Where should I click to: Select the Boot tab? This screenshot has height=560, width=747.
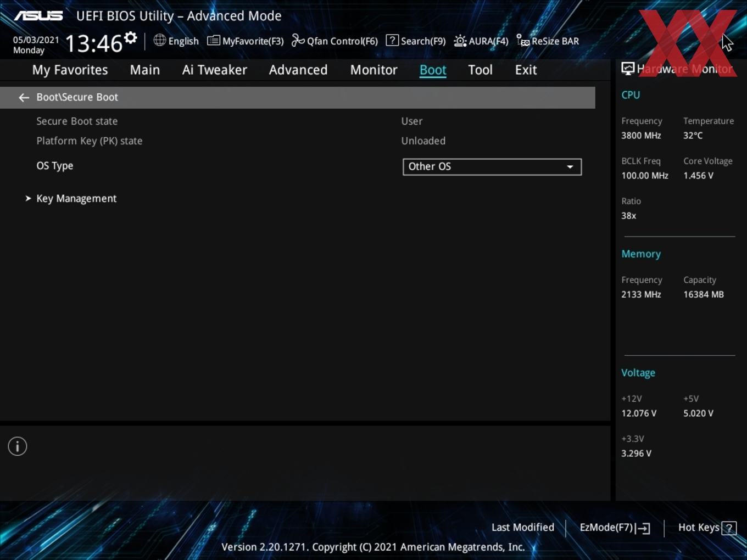pyautogui.click(x=433, y=70)
